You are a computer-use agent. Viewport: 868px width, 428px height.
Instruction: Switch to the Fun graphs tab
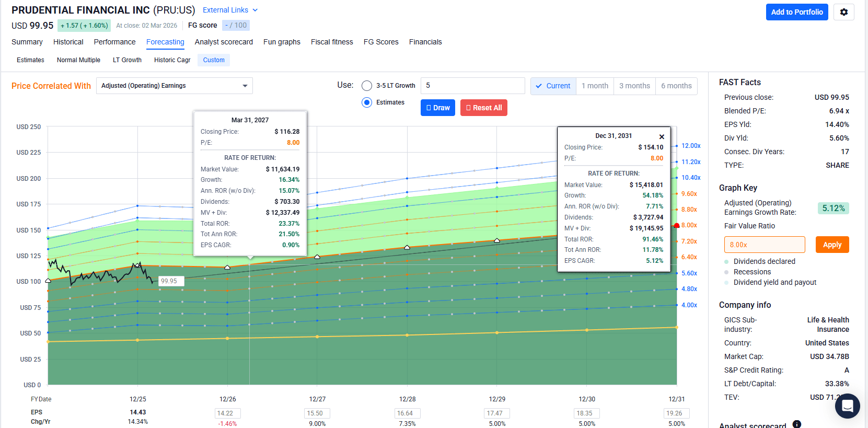[282, 42]
